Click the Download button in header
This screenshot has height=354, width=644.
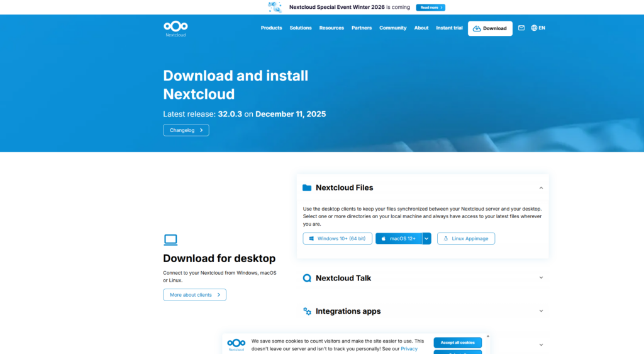(490, 28)
